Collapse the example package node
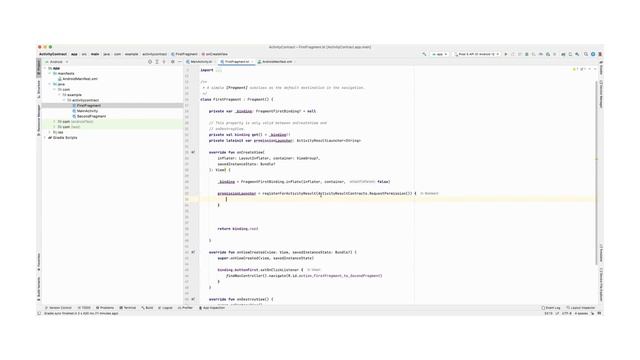This screenshot has height=360, width=640. [59, 95]
